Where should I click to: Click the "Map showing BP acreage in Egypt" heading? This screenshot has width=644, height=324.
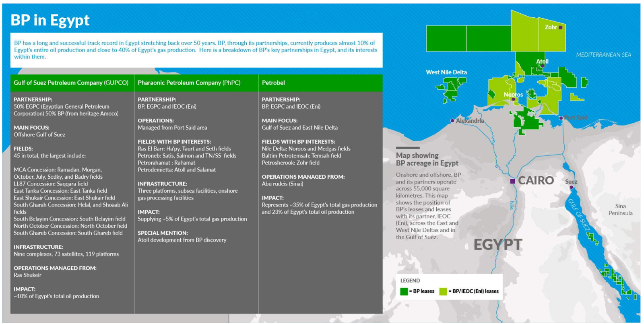pyautogui.click(x=427, y=159)
